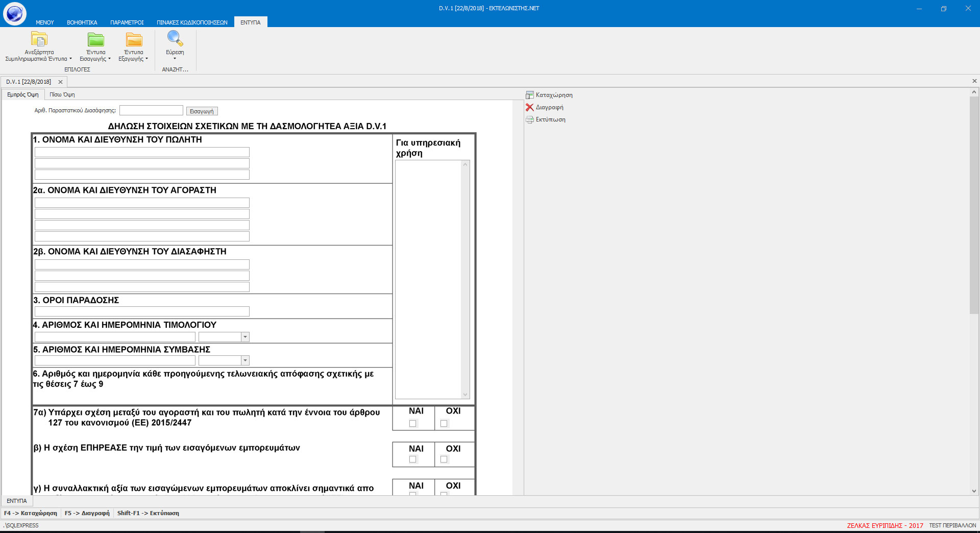The image size is (980, 533).
Task: Check ΟΧΙ for question 7α relationship
Action: [444, 423]
